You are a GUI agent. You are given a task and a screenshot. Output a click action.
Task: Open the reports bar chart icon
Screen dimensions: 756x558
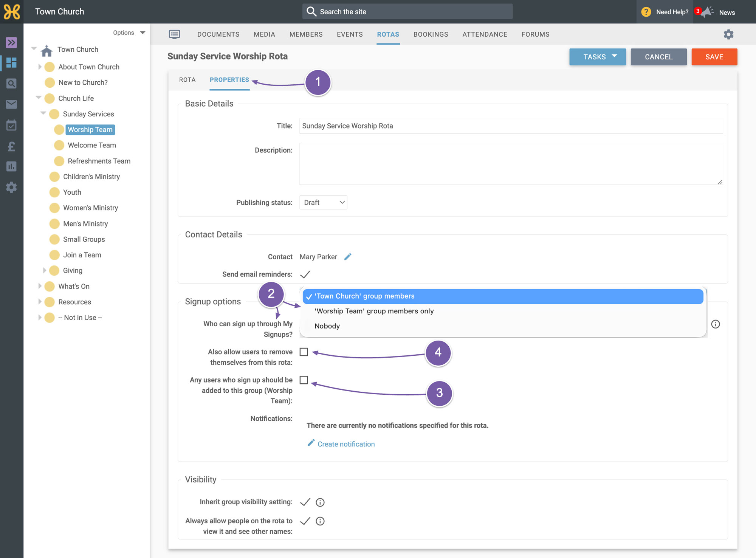[11, 166]
